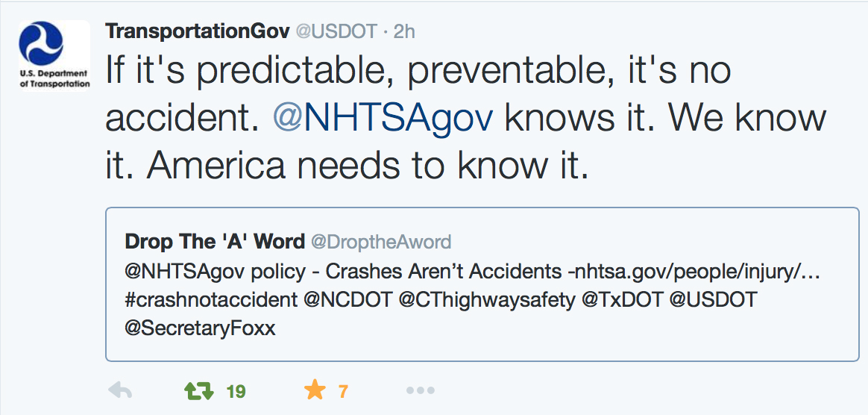The width and height of the screenshot is (868, 415).
Task: Follow the @NHTSAgov mention in the tweet text
Action: (x=383, y=119)
